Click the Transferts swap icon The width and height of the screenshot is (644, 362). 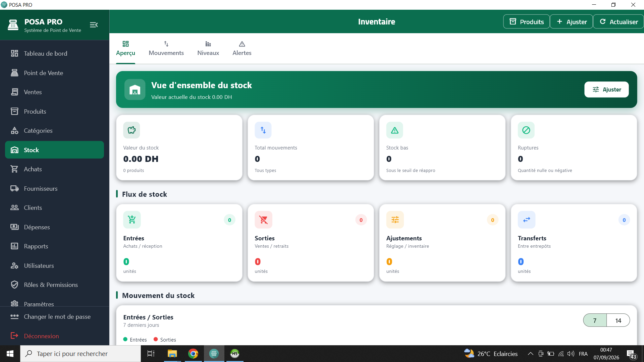(x=526, y=220)
